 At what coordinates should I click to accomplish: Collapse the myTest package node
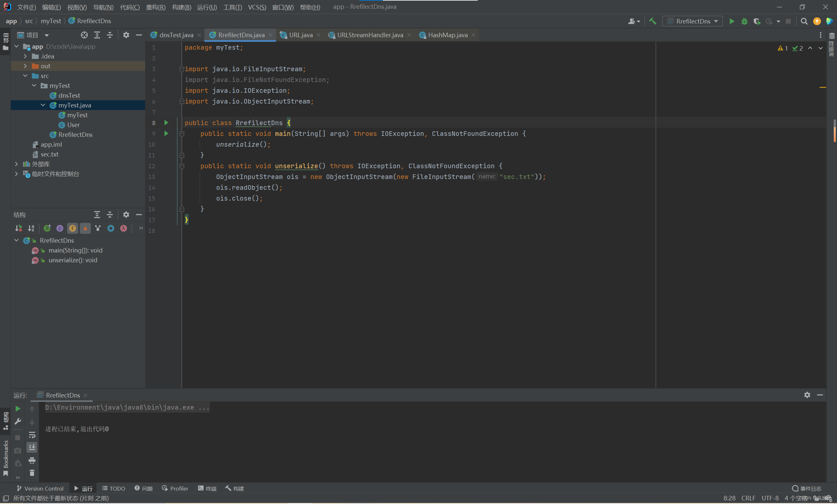point(34,86)
